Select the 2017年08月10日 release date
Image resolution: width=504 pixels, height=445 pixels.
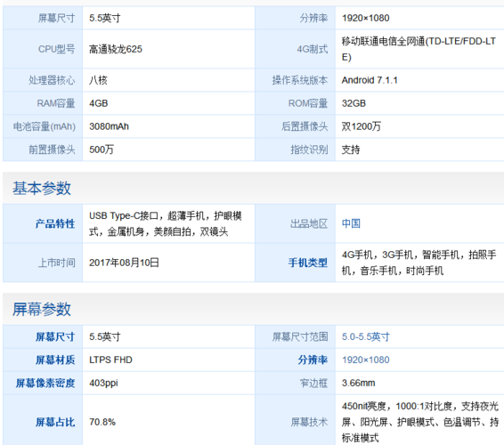click(x=124, y=263)
